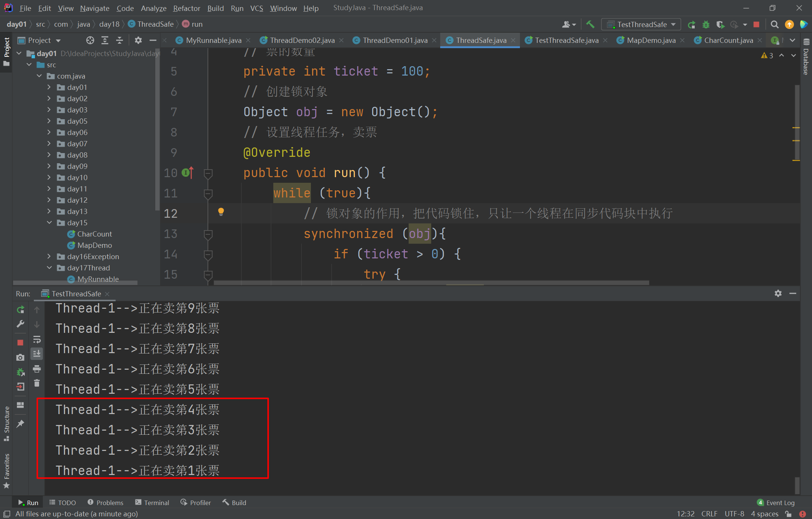Open the TestThreadSafe run configuration dropdown

(x=641, y=24)
